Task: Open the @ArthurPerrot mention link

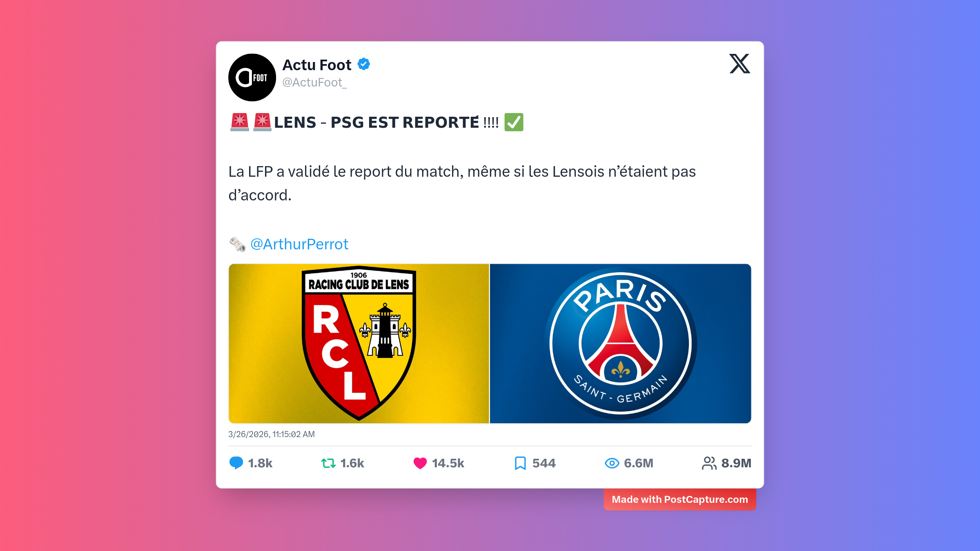Action: tap(299, 244)
